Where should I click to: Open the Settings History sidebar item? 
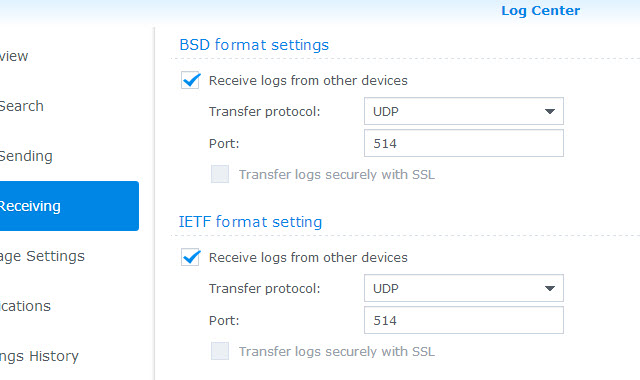39,356
